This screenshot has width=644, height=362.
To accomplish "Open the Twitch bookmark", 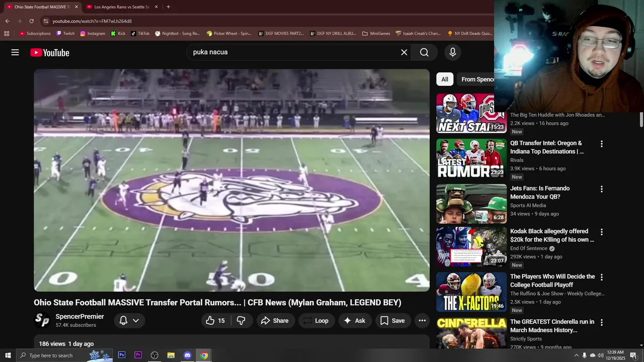I will coord(65,34).
